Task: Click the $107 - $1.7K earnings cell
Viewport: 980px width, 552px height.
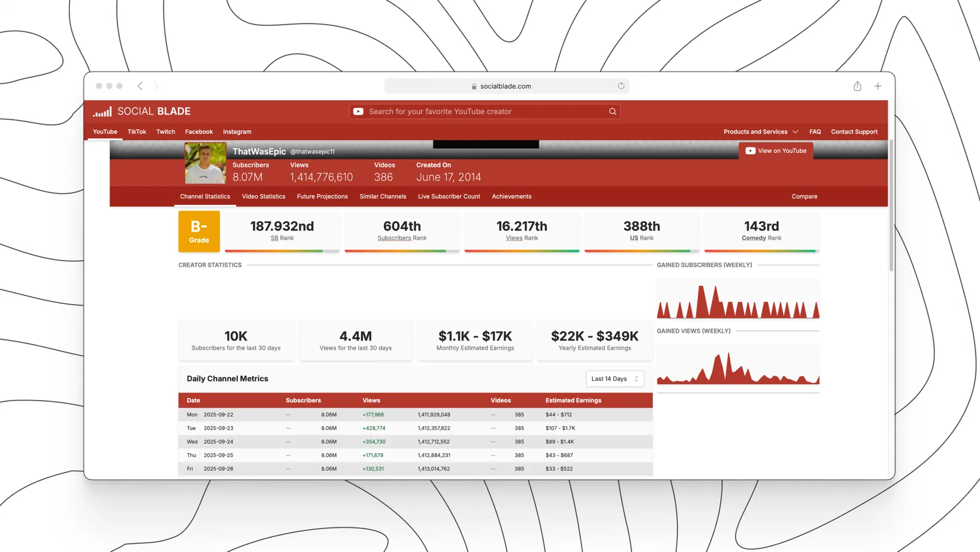Action: pos(560,428)
